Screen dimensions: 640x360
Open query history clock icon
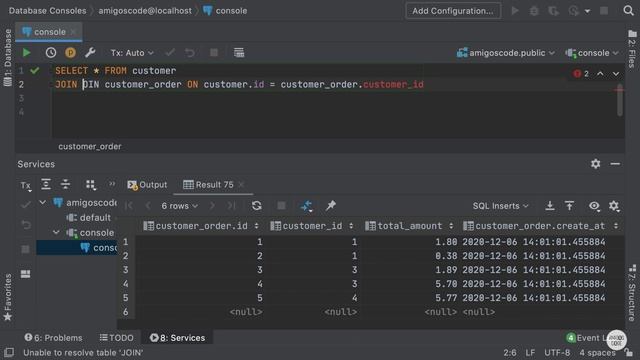click(51, 53)
